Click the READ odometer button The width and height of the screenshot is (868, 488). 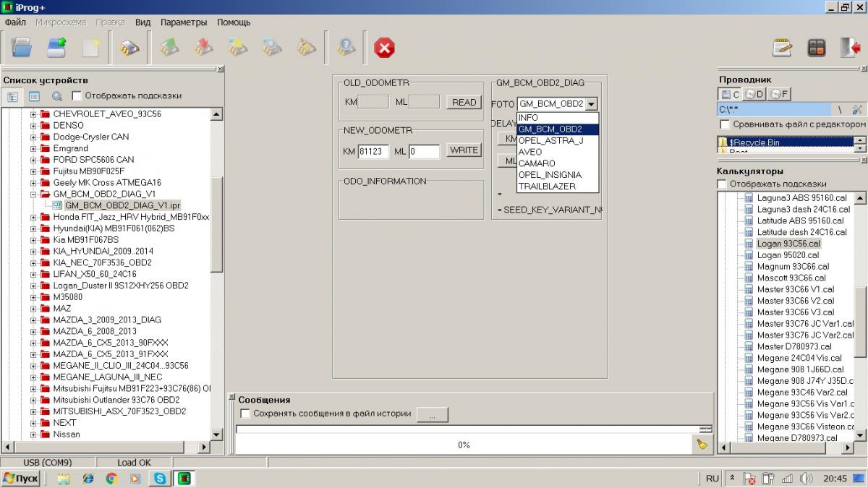pos(464,102)
